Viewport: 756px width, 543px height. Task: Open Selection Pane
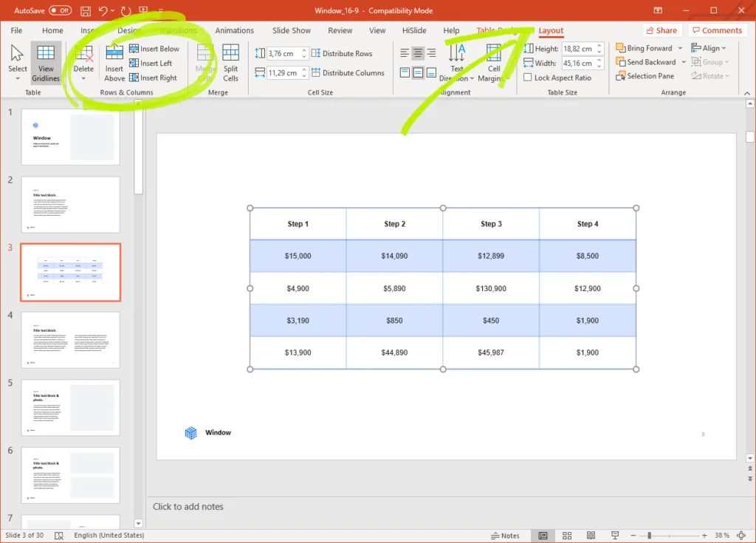[645, 76]
